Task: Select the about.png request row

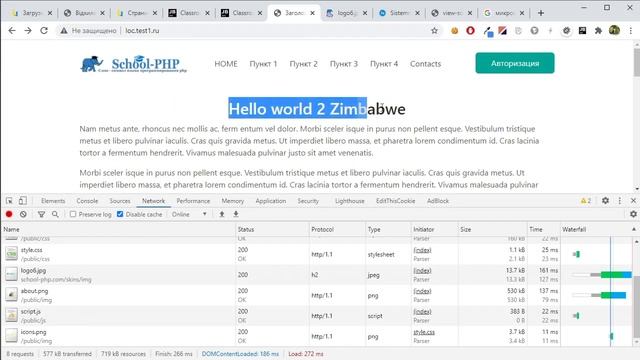Action: pyautogui.click(x=316, y=295)
